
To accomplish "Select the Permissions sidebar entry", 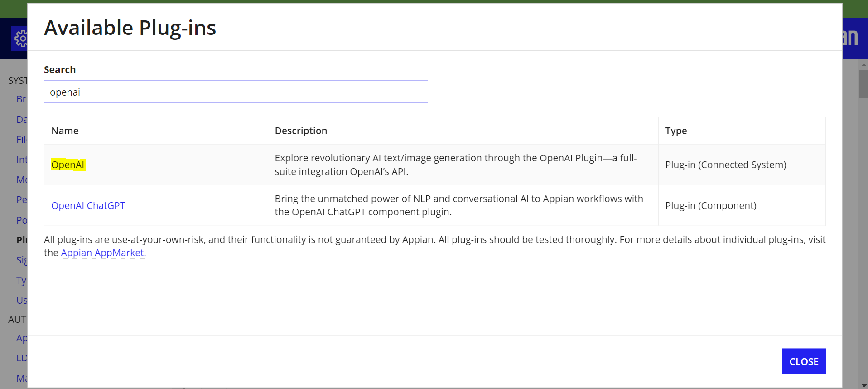I will pyautogui.click(x=21, y=199).
